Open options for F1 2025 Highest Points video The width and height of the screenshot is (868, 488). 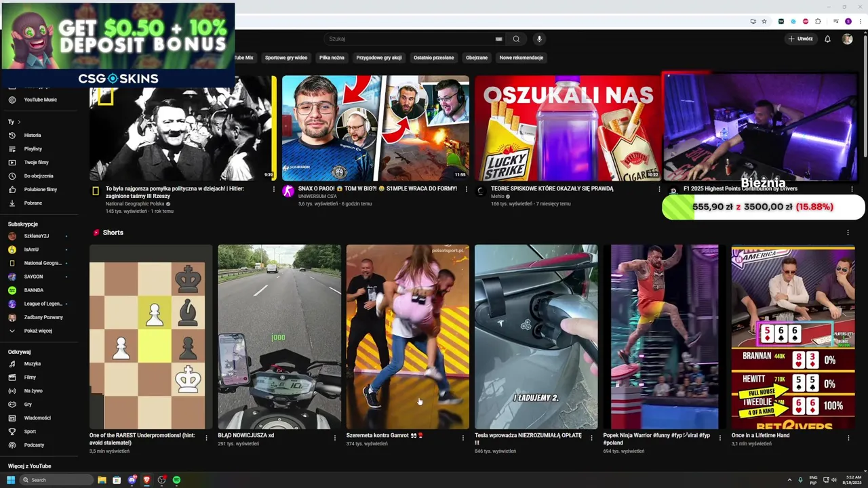click(x=852, y=189)
